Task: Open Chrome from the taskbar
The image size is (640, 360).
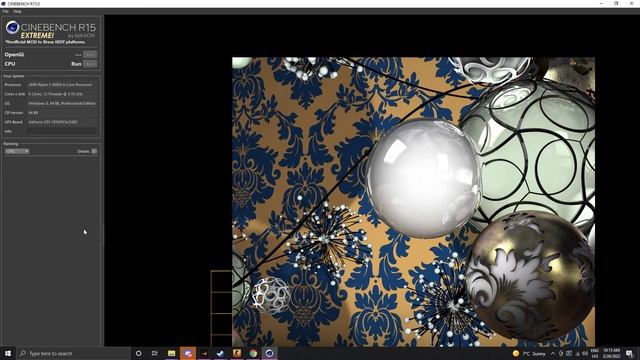Action: [253, 353]
